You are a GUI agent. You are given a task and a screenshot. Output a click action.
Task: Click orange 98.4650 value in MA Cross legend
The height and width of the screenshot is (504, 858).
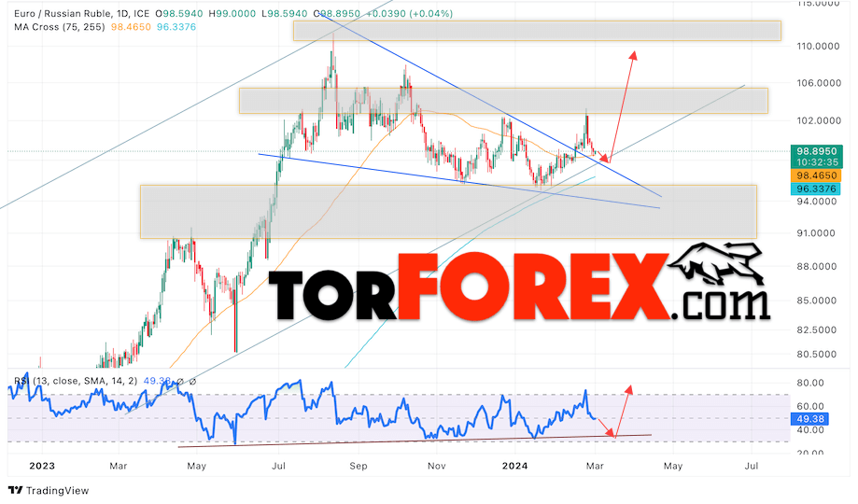(x=131, y=27)
